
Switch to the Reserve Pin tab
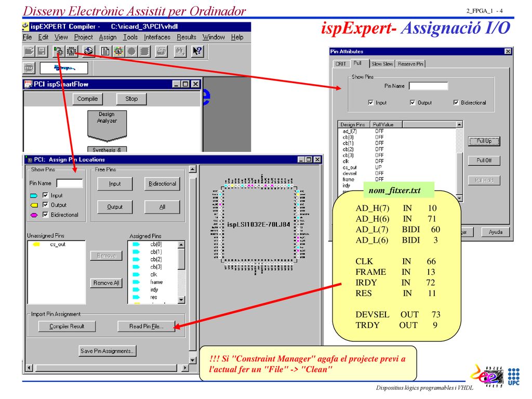410,64
